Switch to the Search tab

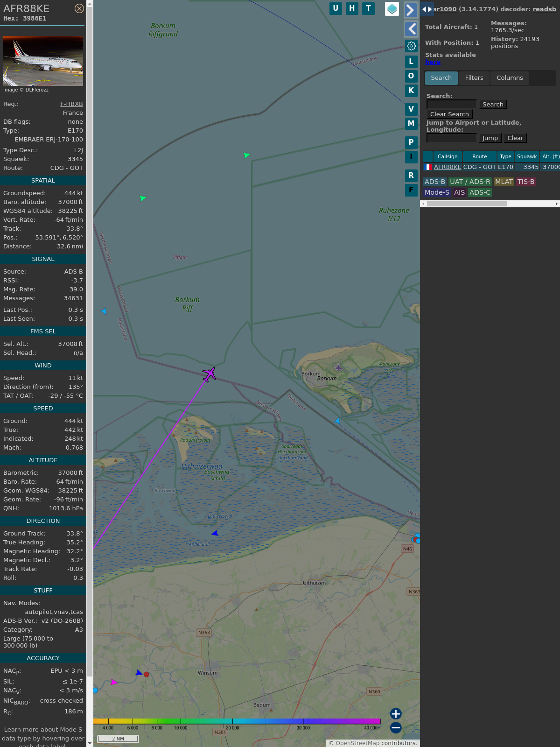pos(441,78)
